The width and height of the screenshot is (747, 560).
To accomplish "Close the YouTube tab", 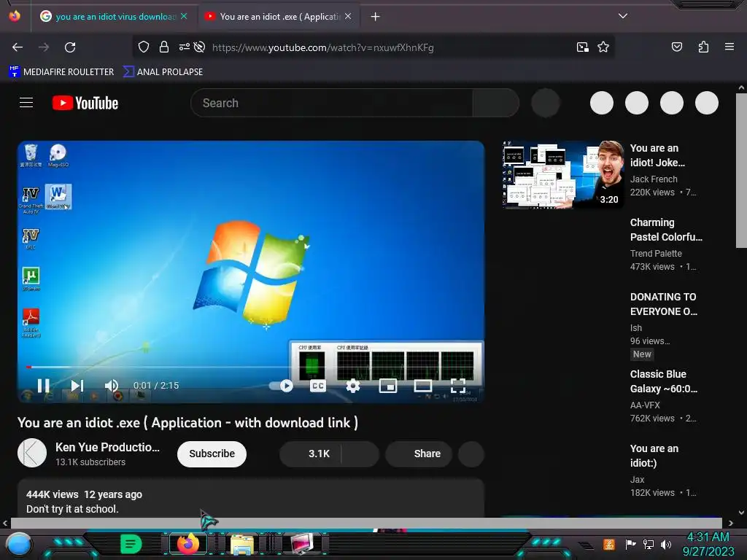I will [348, 16].
